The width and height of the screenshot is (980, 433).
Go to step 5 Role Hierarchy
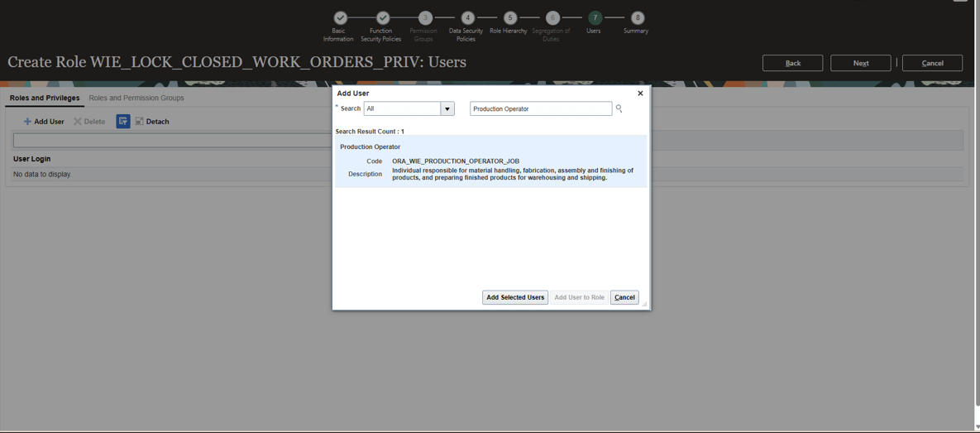pyautogui.click(x=510, y=18)
